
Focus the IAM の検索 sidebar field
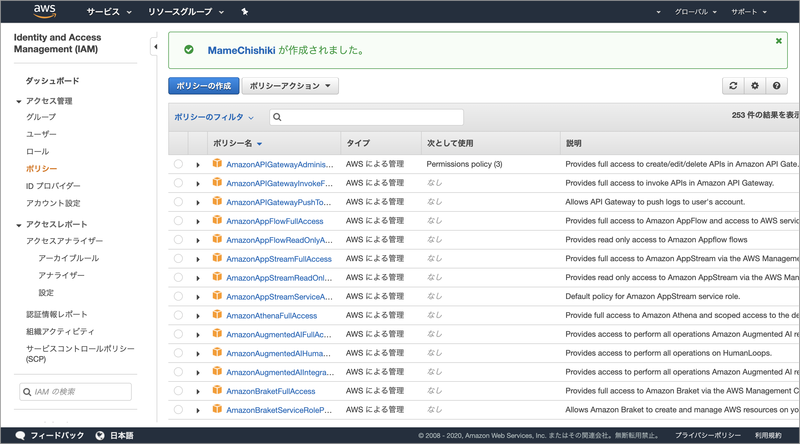[76, 391]
